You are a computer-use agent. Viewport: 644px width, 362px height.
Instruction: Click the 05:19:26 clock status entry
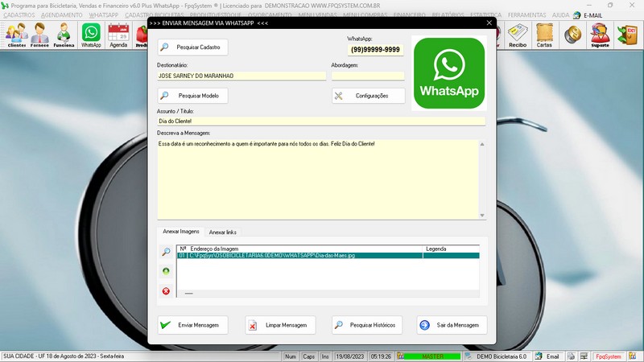coord(381,356)
